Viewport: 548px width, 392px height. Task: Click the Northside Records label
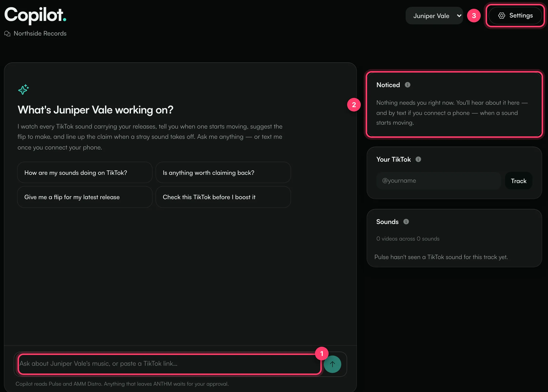tap(40, 33)
